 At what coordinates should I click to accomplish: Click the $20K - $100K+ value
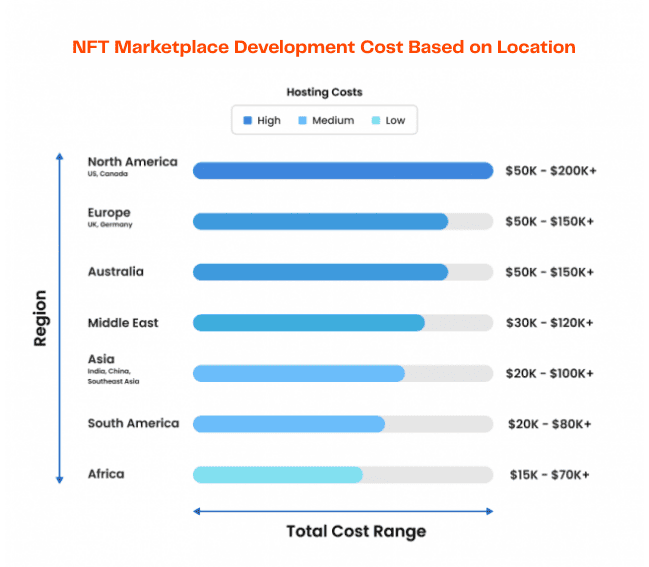tap(550, 374)
